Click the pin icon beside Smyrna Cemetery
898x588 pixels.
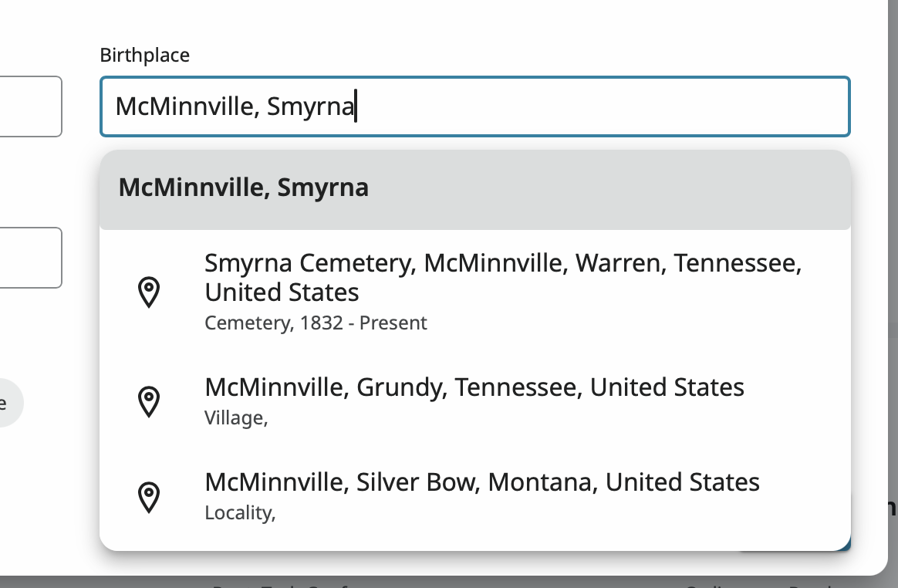coord(148,292)
